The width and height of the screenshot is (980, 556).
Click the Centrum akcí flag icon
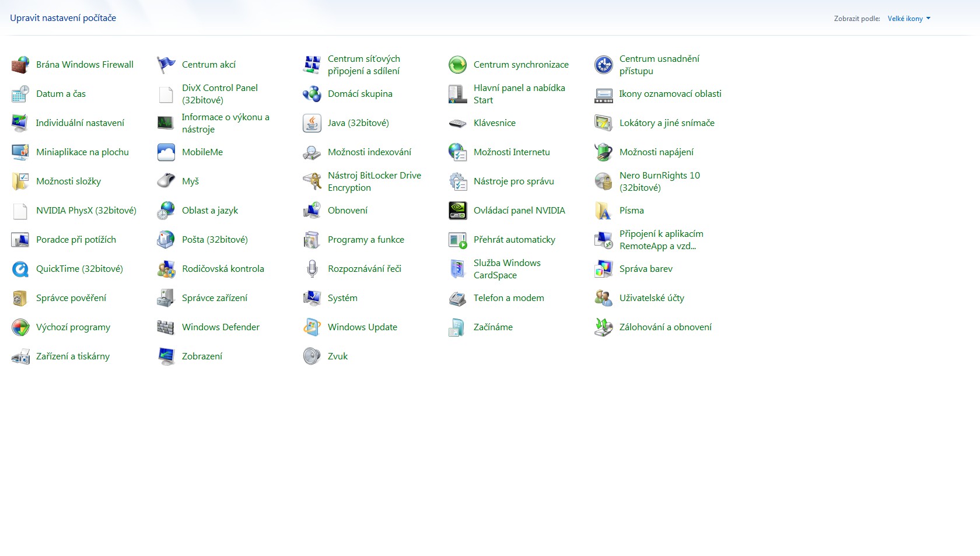click(x=166, y=65)
